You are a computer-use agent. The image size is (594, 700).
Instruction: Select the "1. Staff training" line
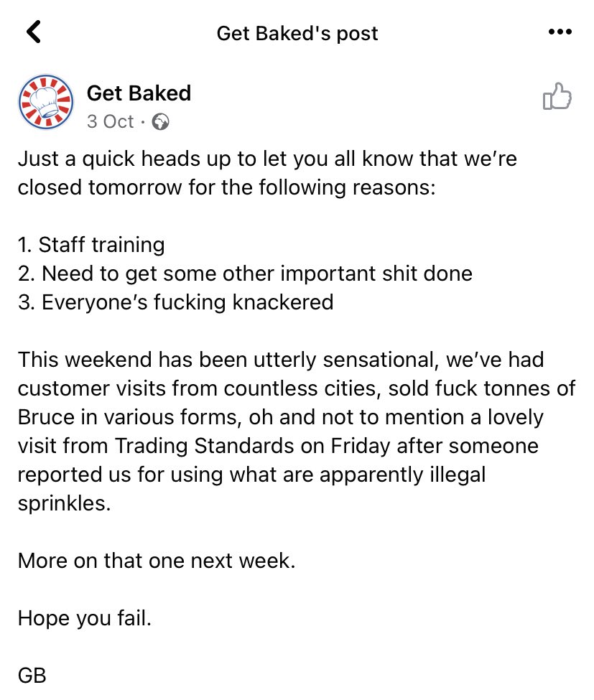(x=91, y=245)
